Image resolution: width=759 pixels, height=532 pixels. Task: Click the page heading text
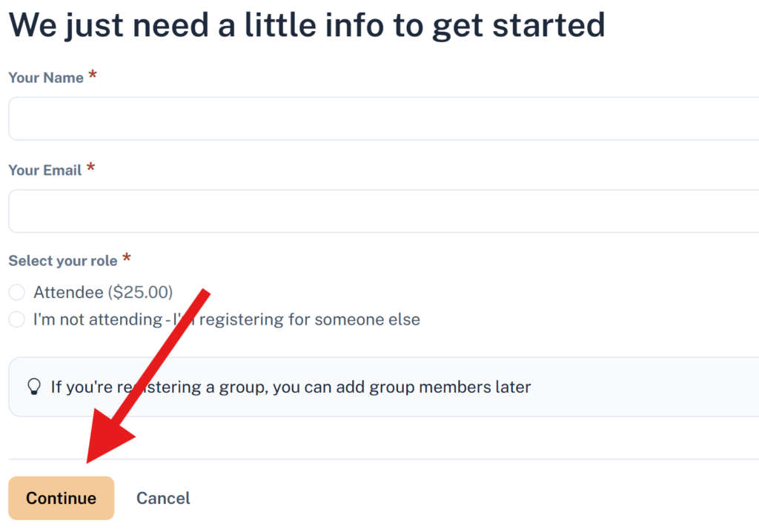coord(306,24)
